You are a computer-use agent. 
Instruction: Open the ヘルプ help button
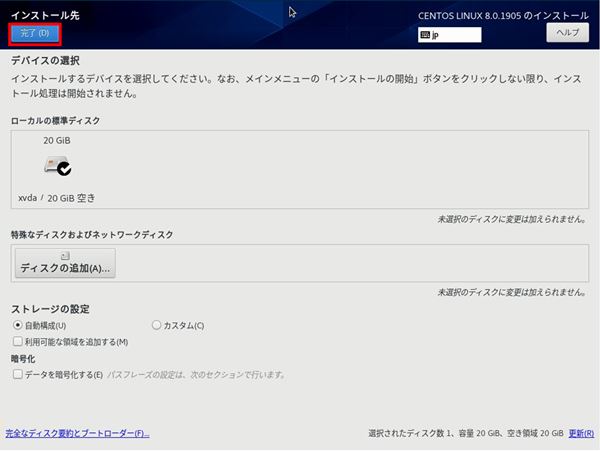(567, 33)
